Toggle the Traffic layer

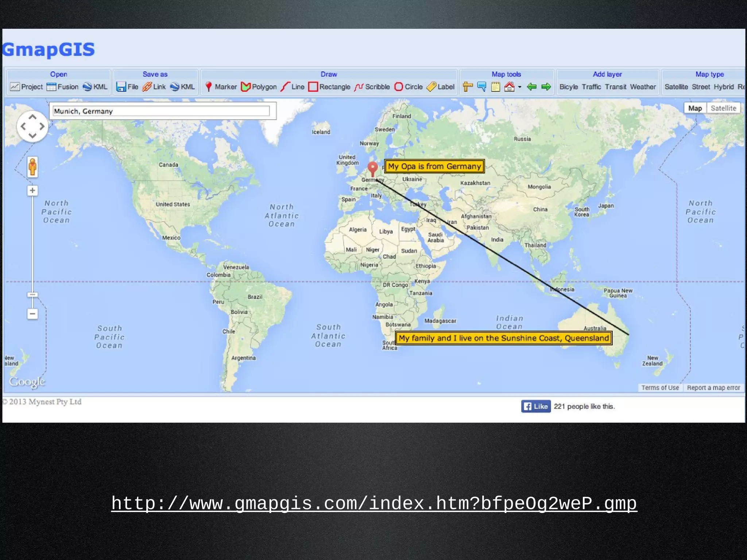pyautogui.click(x=591, y=87)
